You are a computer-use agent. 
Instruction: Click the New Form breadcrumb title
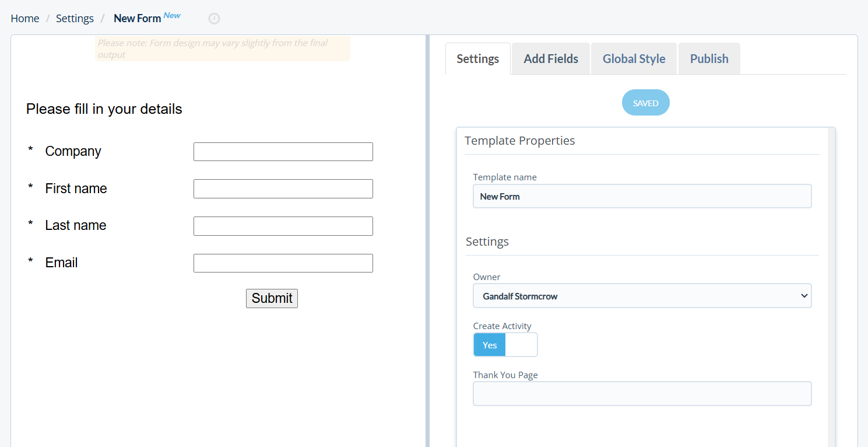click(x=137, y=18)
